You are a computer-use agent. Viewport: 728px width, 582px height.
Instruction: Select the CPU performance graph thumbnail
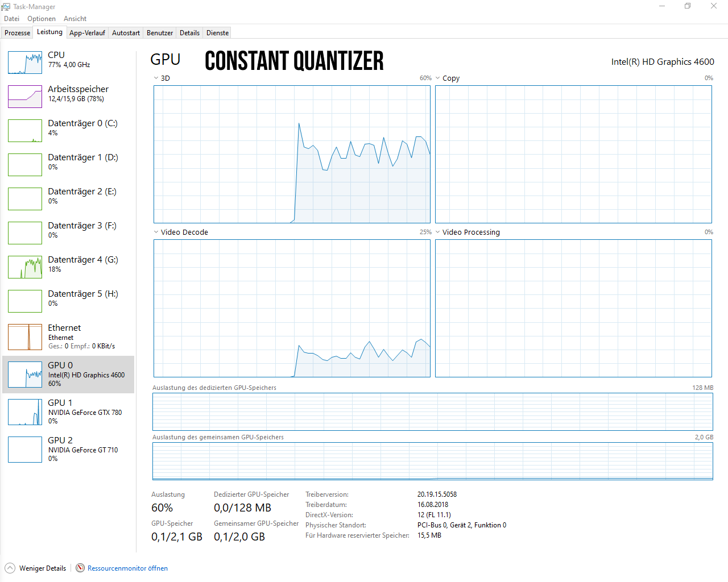coord(25,62)
